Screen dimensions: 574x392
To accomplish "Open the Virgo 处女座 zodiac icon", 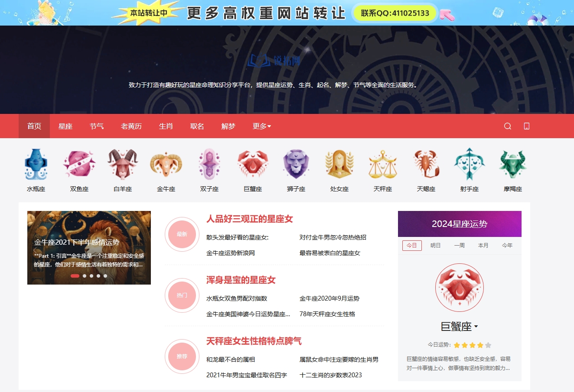I will point(339,164).
